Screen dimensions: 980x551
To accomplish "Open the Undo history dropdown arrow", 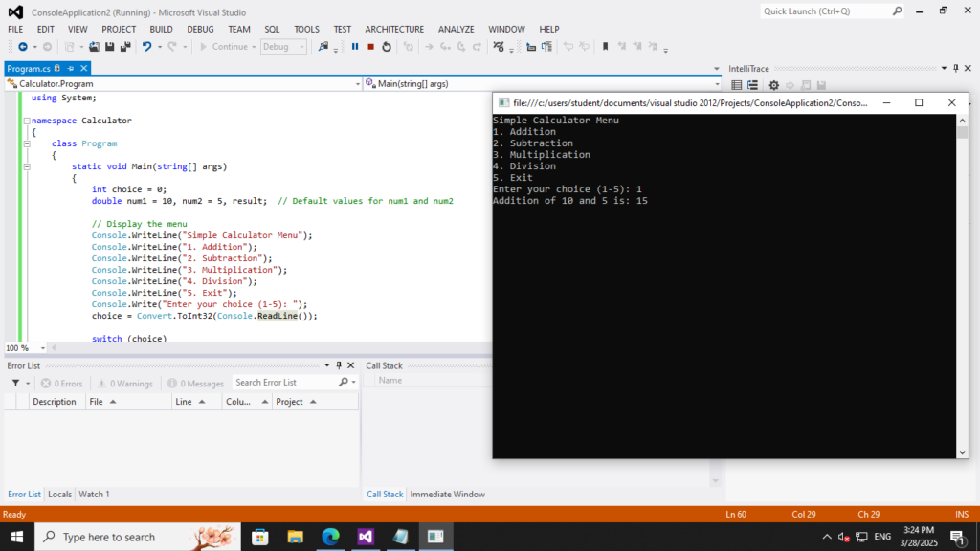I will [160, 47].
